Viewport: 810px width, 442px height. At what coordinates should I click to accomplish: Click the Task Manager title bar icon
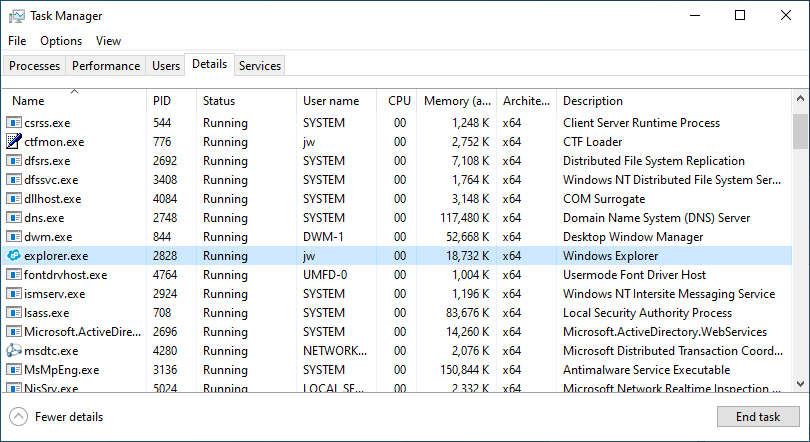pos(17,16)
